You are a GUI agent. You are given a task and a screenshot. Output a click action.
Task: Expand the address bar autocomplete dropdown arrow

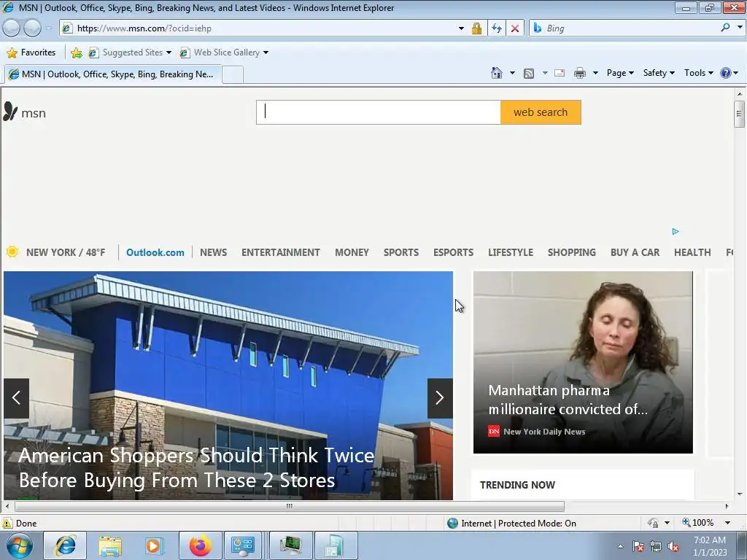click(461, 28)
